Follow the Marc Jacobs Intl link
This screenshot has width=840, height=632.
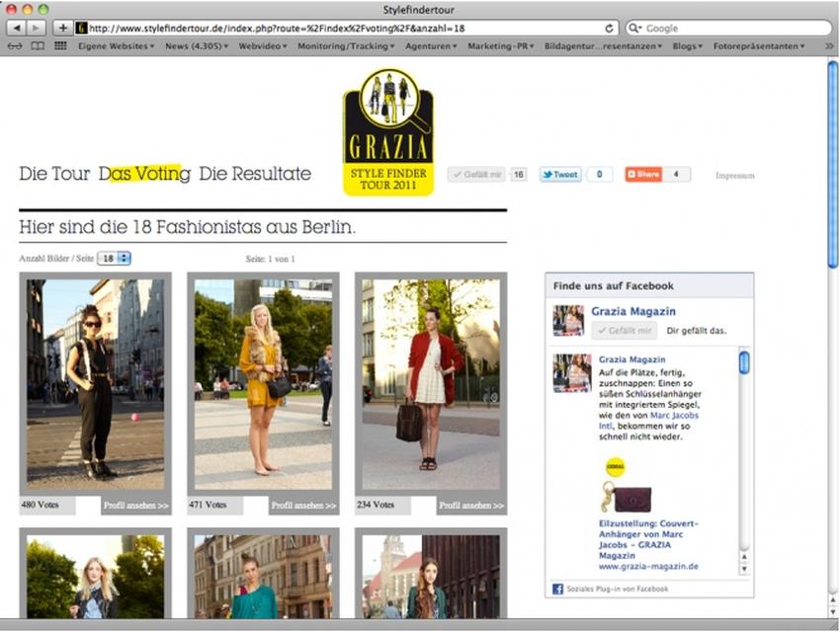(648, 421)
